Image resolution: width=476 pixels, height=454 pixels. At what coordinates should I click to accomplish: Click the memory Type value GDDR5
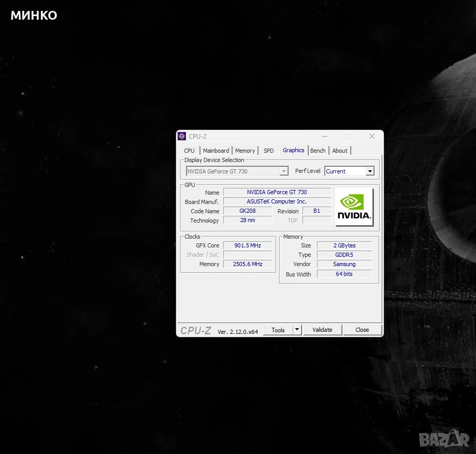tap(344, 255)
